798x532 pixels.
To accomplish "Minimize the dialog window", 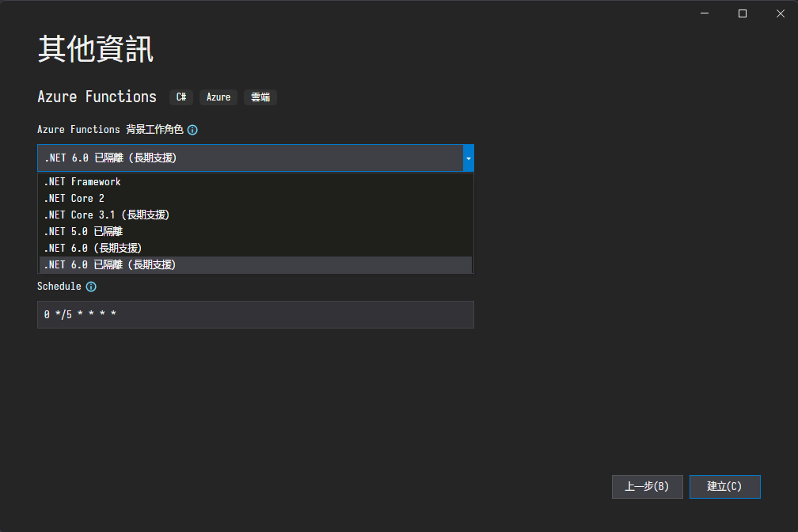I will click(x=705, y=13).
